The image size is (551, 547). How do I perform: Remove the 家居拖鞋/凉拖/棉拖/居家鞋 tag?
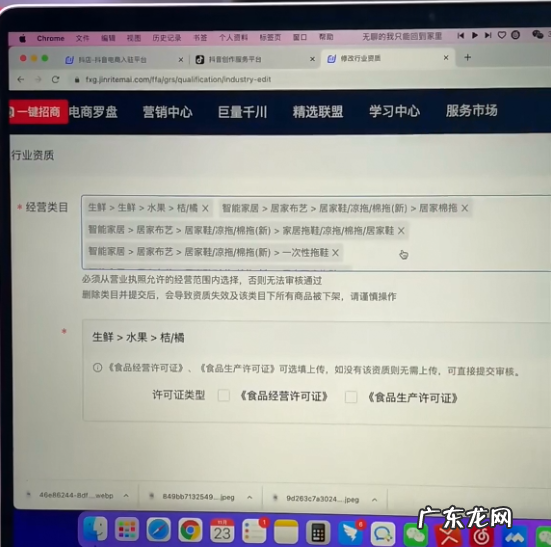click(401, 231)
